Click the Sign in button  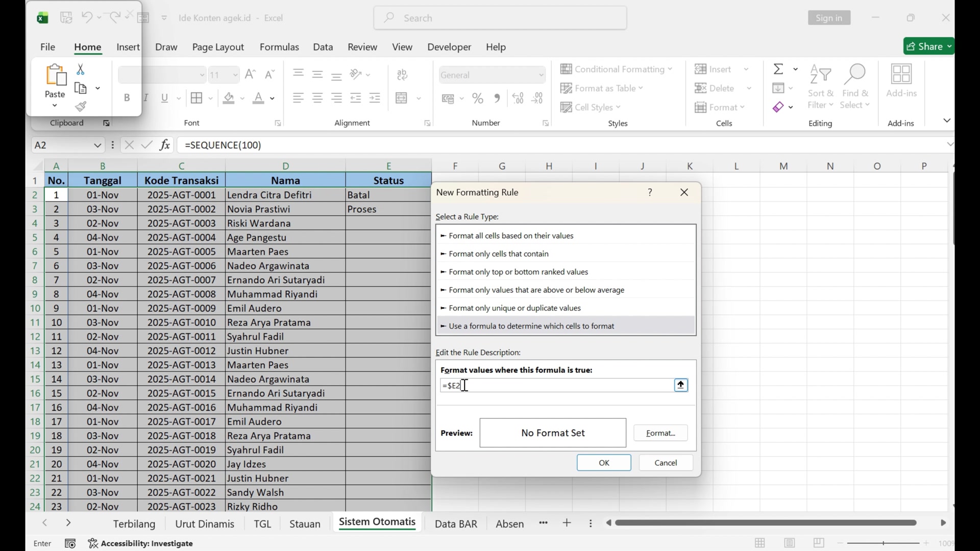click(829, 18)
